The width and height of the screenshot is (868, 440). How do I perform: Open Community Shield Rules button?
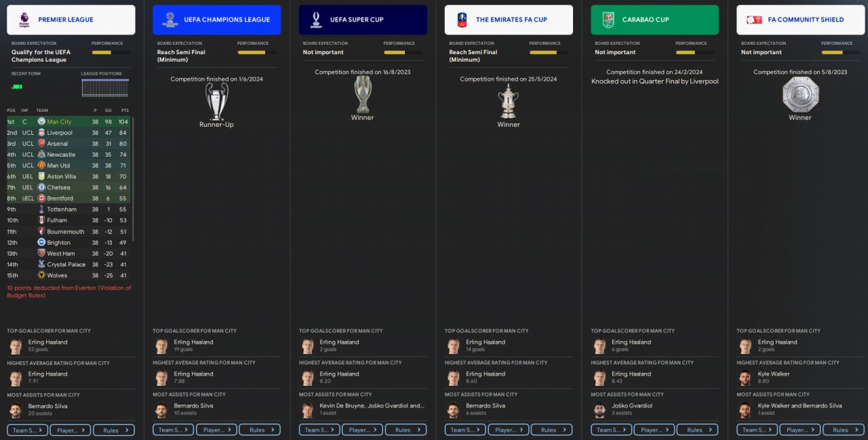pyautogui.click(x=844, y=430)
